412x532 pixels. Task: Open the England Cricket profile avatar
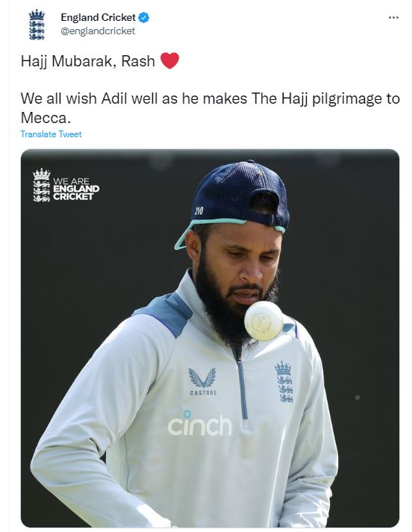click(x=37, y=25)
